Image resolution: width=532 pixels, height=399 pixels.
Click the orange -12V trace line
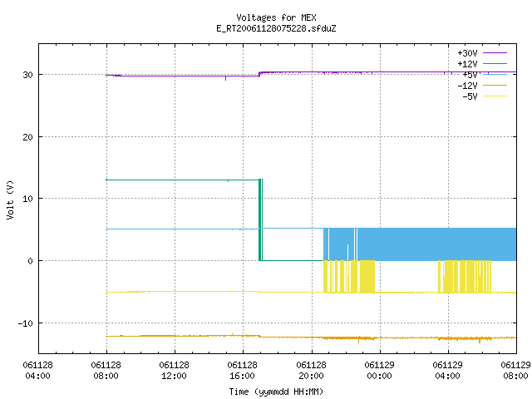[311, 337]
